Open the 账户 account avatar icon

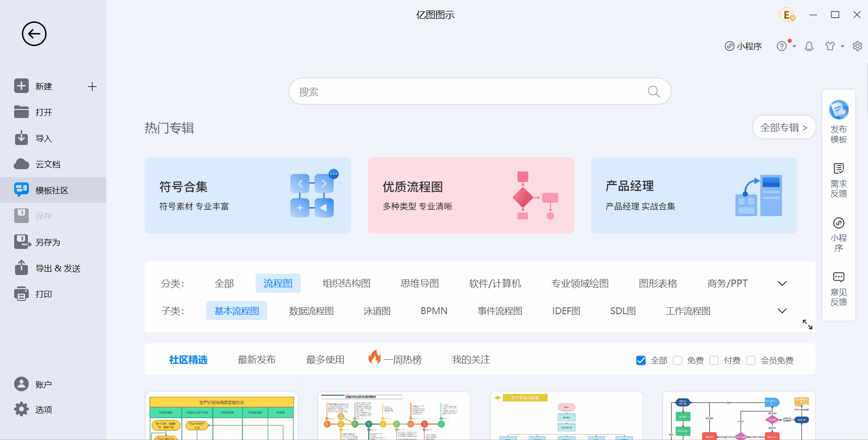coord(21,384)
